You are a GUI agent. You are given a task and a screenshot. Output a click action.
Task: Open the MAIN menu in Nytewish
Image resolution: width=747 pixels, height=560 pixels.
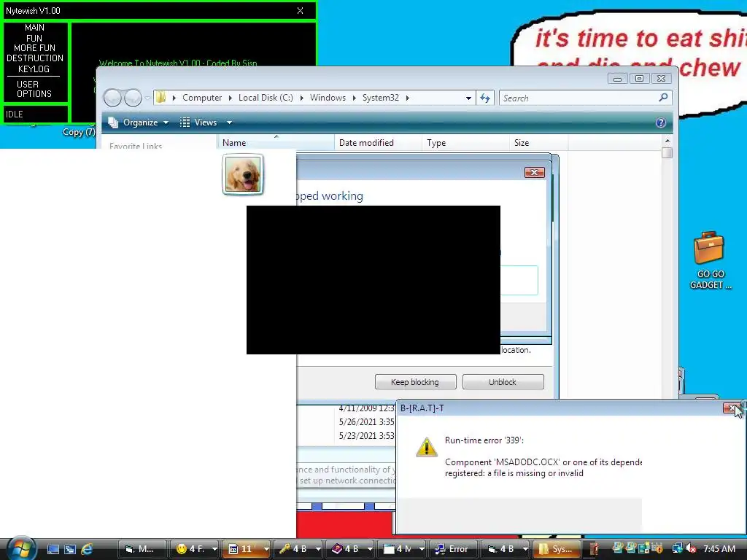tap(34, 28)
